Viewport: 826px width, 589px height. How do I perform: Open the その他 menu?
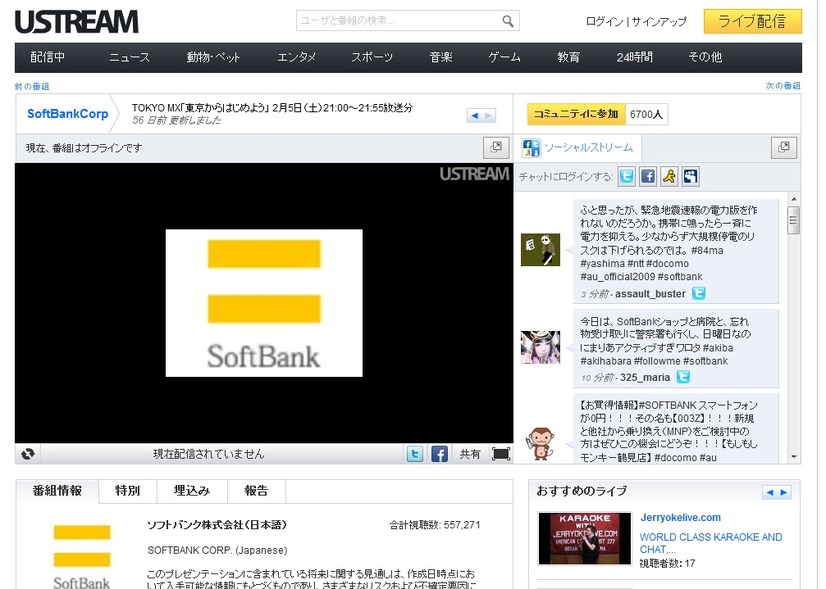[705, 57]
